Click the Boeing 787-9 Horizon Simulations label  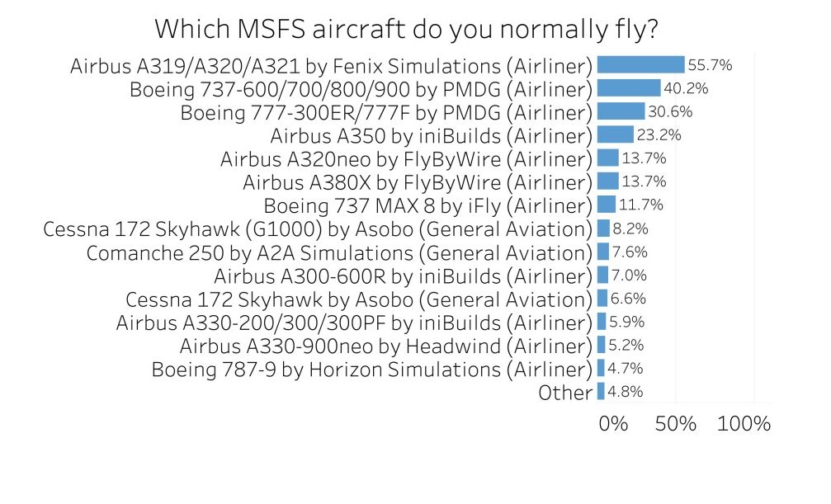(x=372, y=369)
